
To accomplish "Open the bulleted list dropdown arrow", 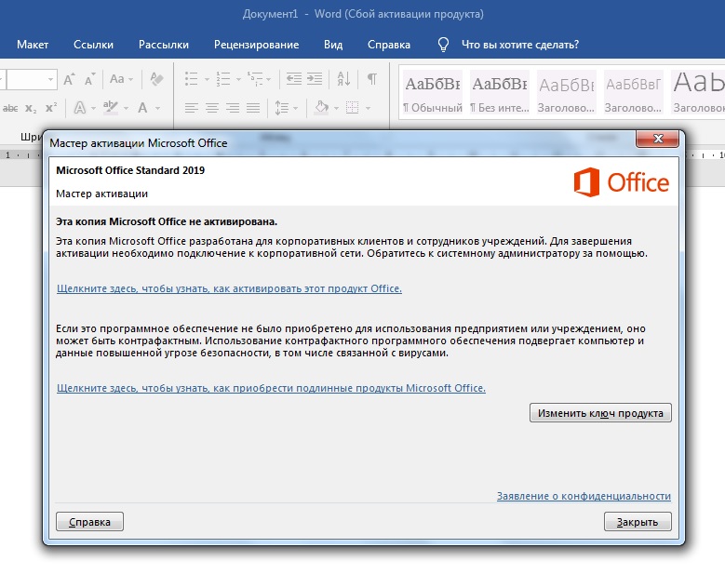I will [205, 79].
